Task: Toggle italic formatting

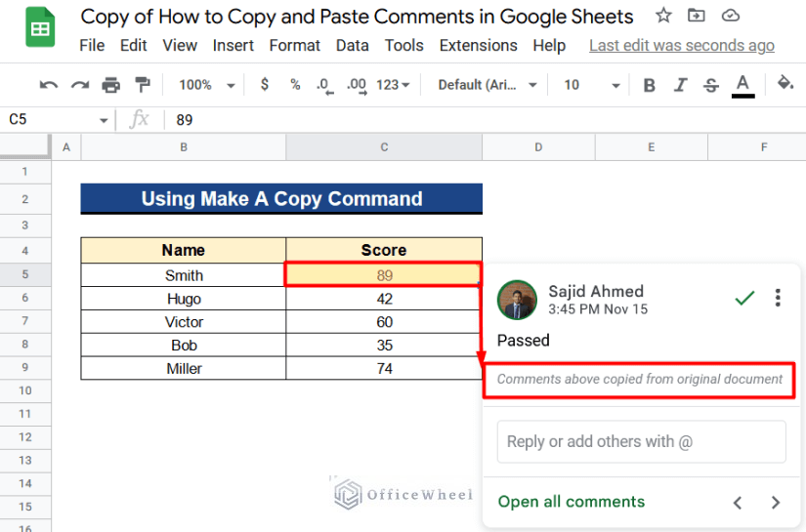Action: point(681,85)
